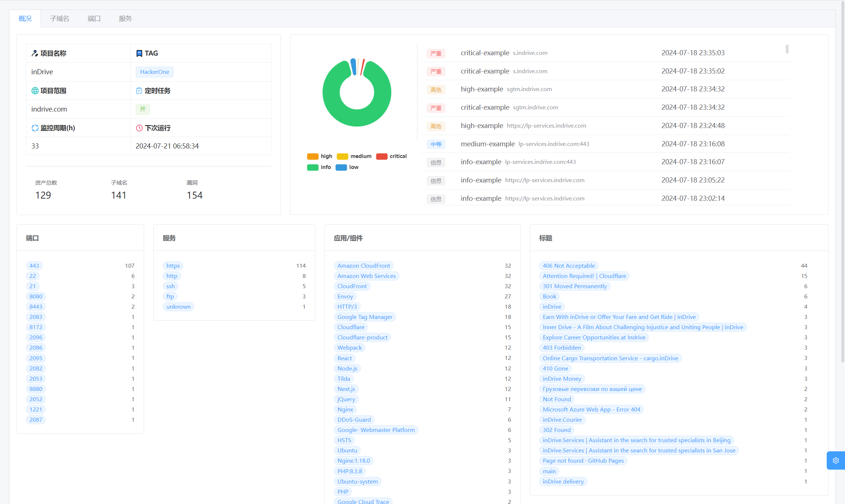845x504 pixels.
Task: Select the 服务 tab
Action: (125, 19)
